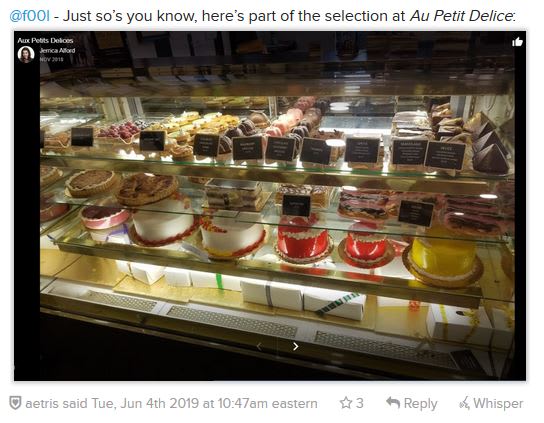Viewport: 544px width, 423px height.
Task: Click the shield badge beside aetris
Action: [x=15, y=403]
